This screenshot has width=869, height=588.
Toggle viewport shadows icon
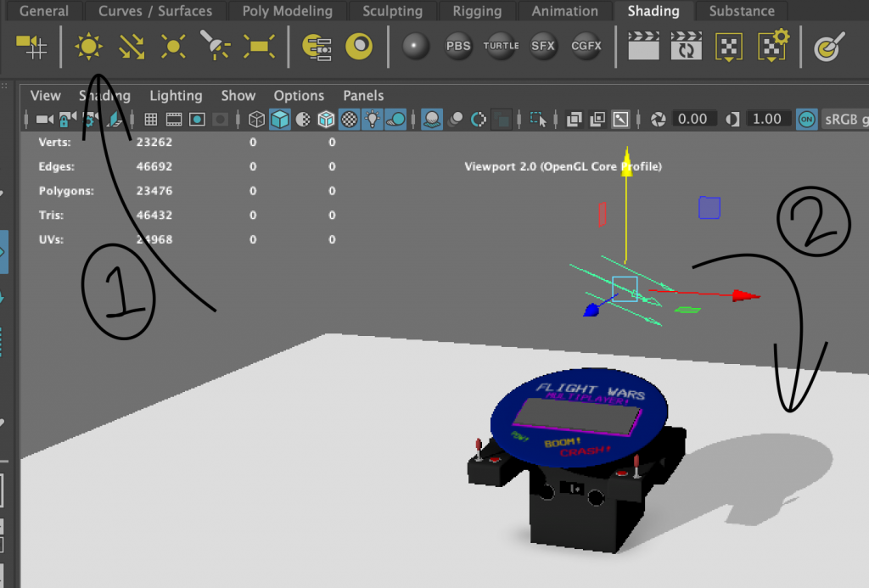(395, 120)
